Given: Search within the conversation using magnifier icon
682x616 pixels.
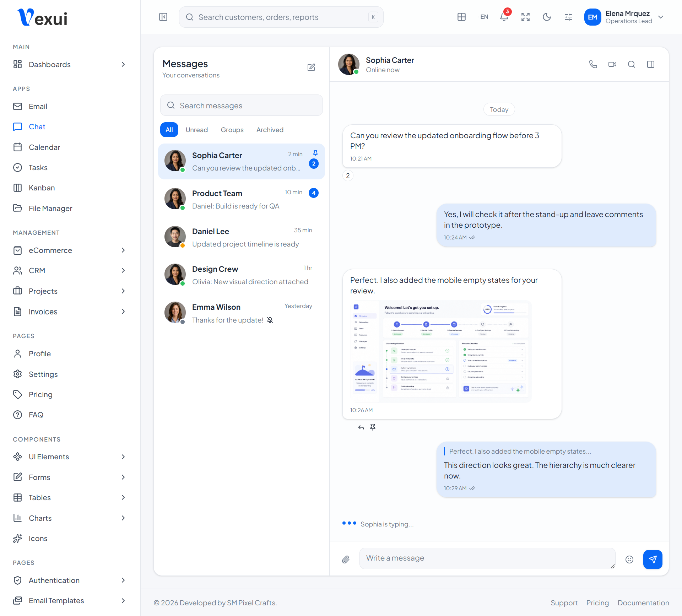Looking at the screenshot, I should click(631, 64).
